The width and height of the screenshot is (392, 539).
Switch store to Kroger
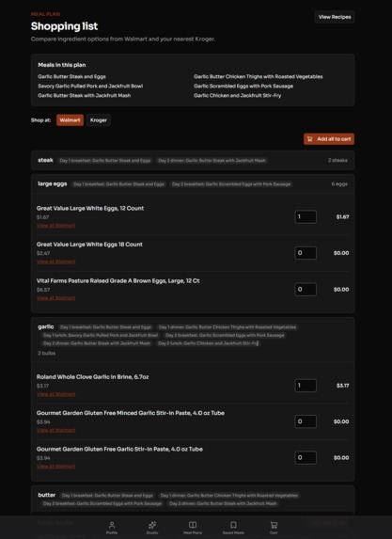click(x=99, y=120)
